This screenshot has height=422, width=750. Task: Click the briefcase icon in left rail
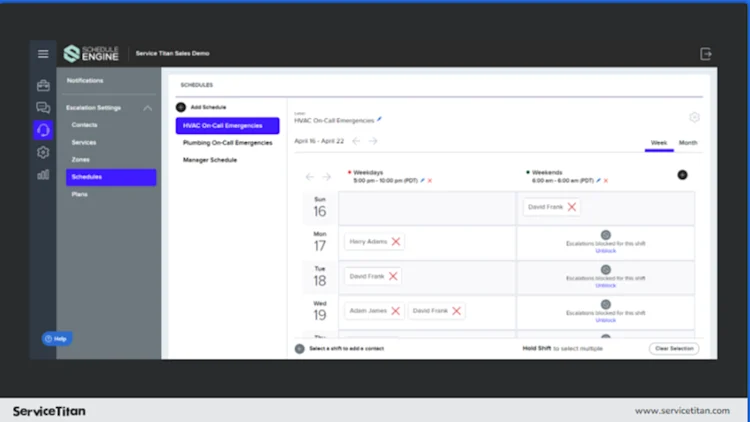43,85
